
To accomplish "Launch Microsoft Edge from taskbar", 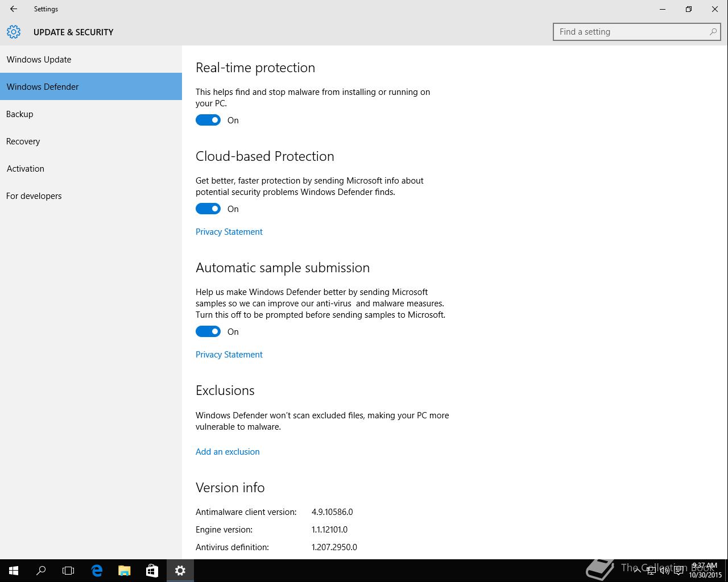I will tap(97, 571).
